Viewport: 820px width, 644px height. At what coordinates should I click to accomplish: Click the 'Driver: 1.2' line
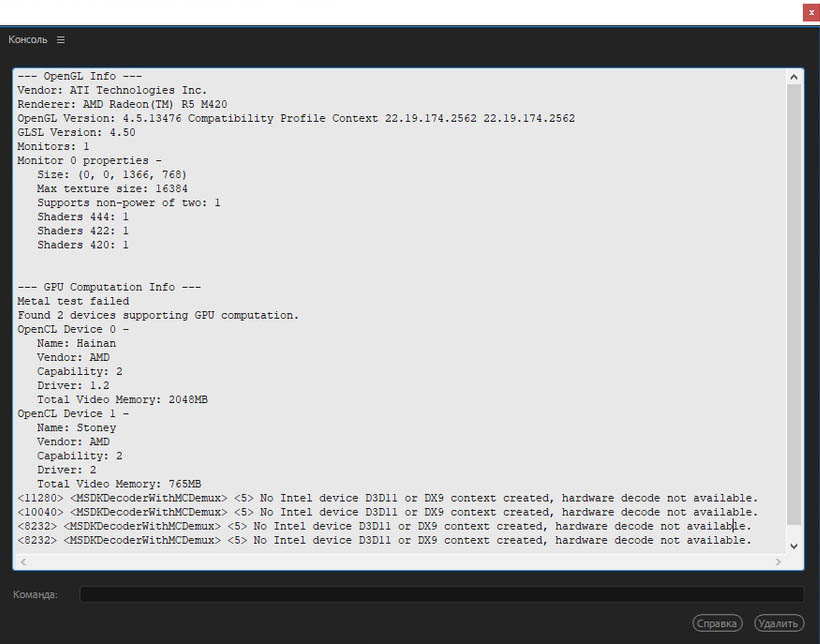[x=73, y=386]
